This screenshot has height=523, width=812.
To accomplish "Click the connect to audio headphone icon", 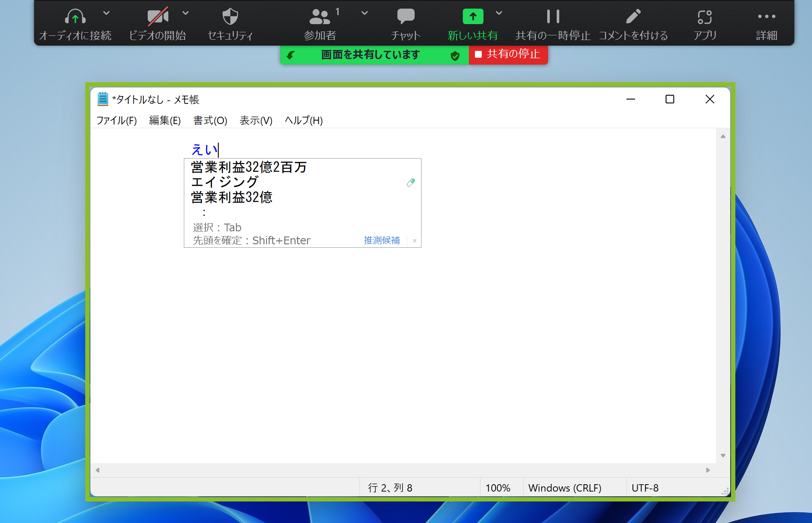I will [75, 17].
